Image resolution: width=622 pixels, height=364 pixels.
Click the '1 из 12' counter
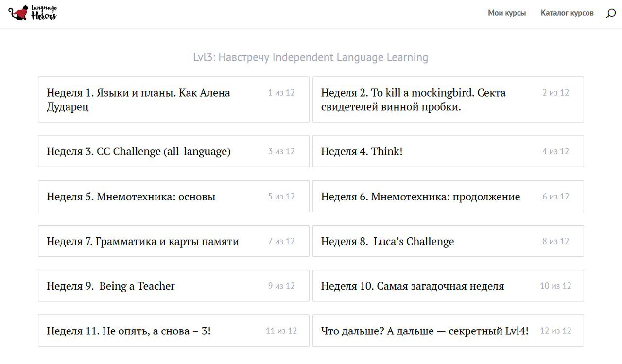tap(281, 92)
